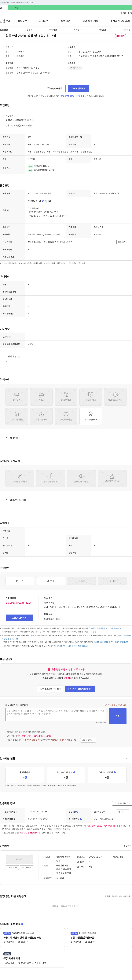Click the heart icon on 관심정보 등록
The height and width of the screenshot is (980, 132).
point(48,88)
